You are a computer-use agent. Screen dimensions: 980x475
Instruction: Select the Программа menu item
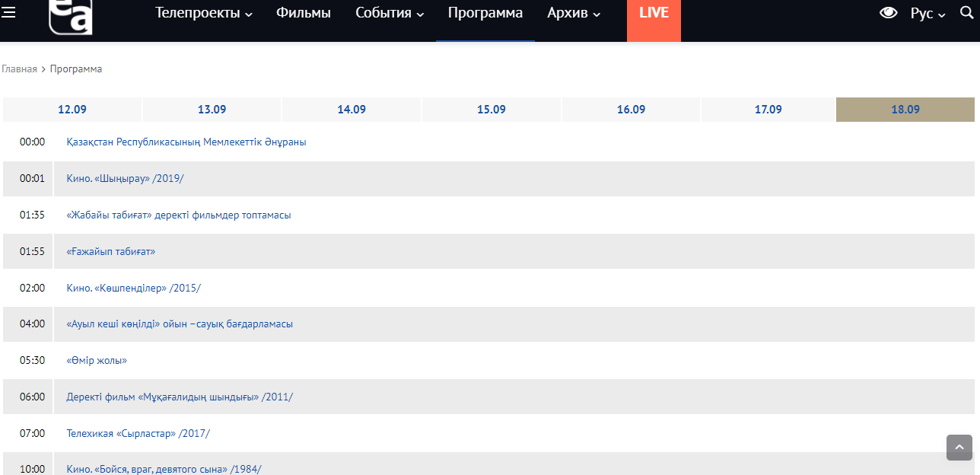[x=485, y=13]
